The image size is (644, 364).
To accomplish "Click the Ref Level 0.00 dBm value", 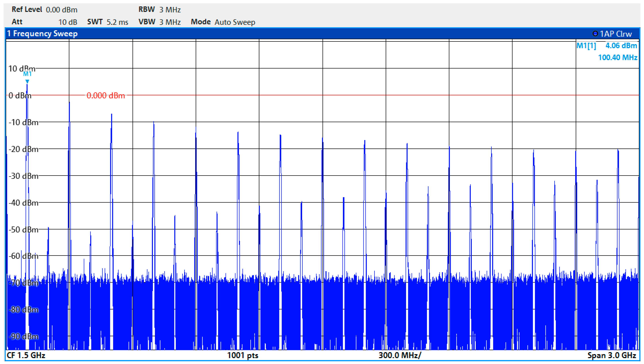I will (x=62, y=10).
